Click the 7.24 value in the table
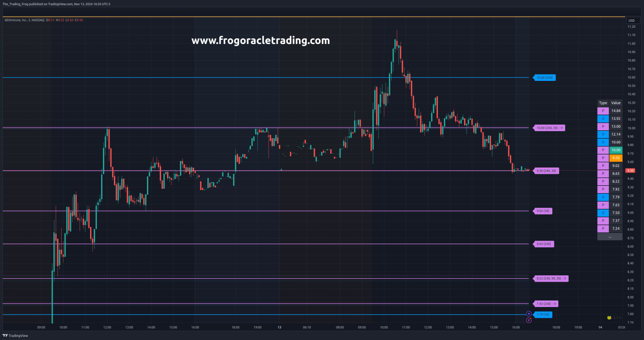644x340 pixels. tap(616, 229)
